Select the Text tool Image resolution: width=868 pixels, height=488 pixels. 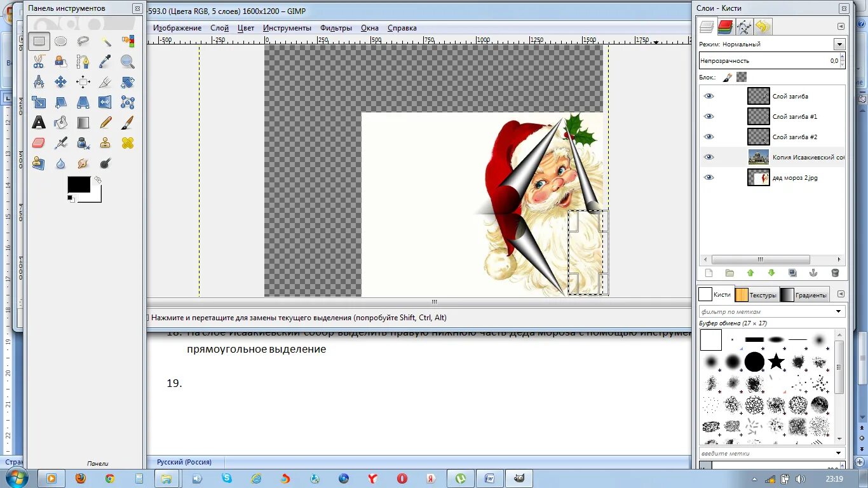point(39,123)
